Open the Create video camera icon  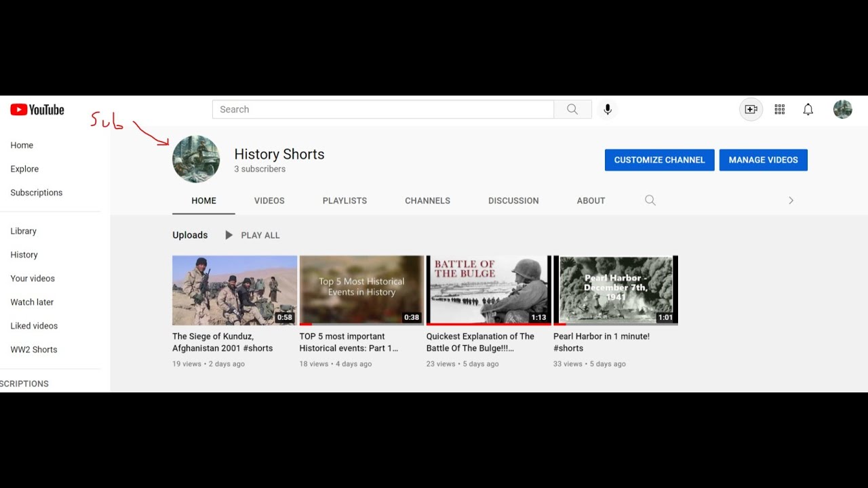[x=751, y=109]
